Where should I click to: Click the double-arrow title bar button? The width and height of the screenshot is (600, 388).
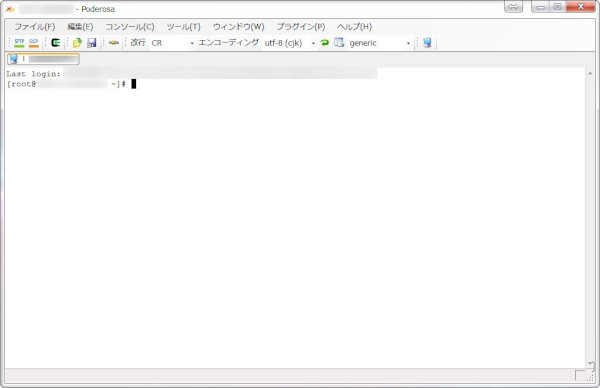(x=514, y=7)
